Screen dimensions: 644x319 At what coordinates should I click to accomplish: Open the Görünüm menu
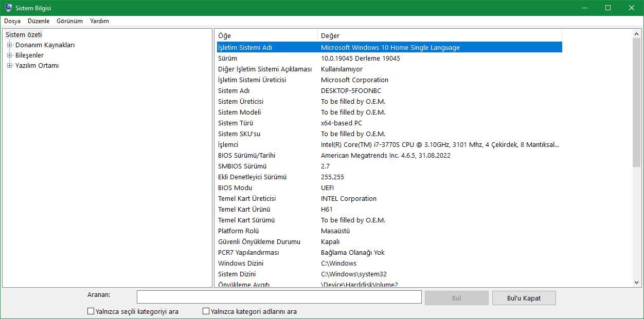pyautogui.click(x=69, y=21)
